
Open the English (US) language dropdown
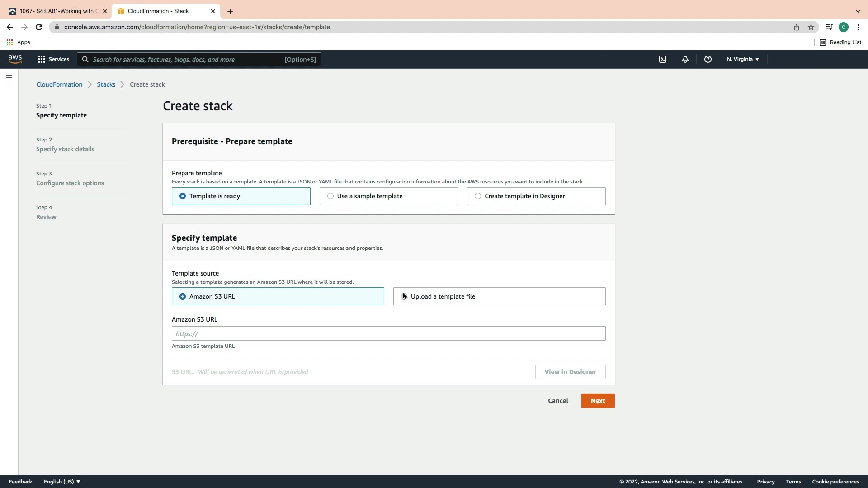(x=62, y=482)
